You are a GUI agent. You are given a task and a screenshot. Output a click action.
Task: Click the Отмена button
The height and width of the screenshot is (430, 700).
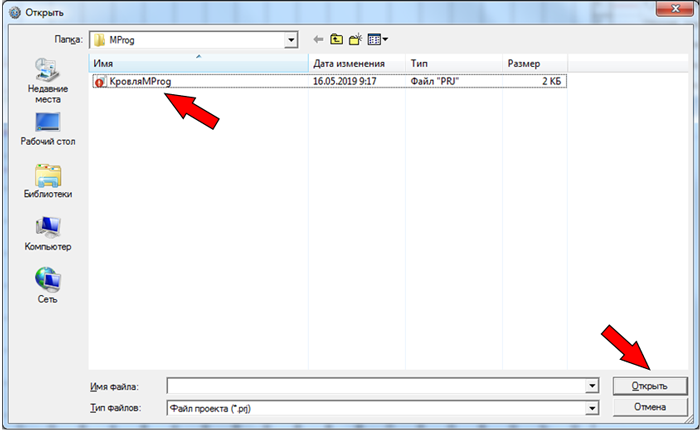tap(650, 407)
